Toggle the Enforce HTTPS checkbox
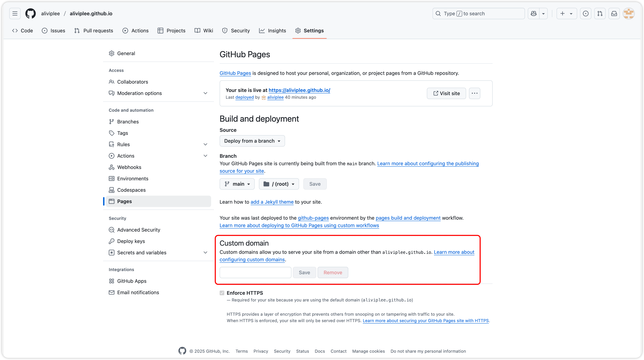Screen dimensions: 644x360 (222, 293)
